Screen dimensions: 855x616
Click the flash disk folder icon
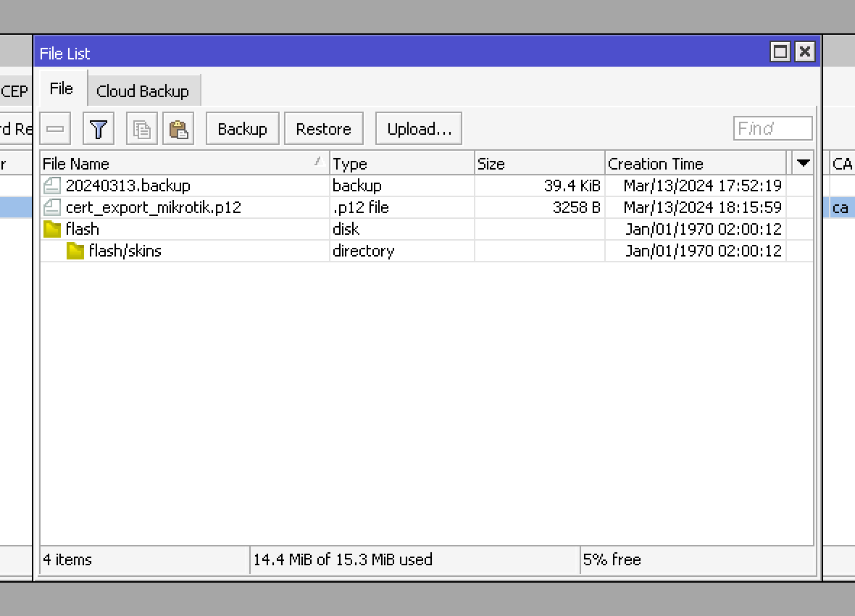pos(52,229)
